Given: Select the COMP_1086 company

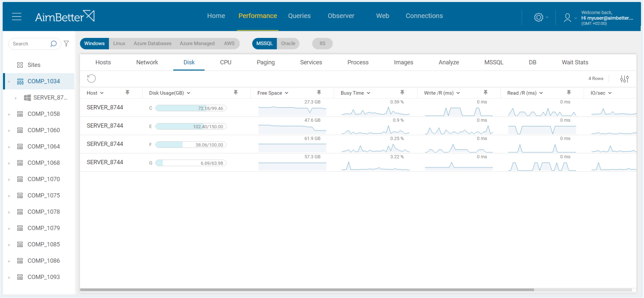Looking at the screenshot, I should [x=44, y=261].
